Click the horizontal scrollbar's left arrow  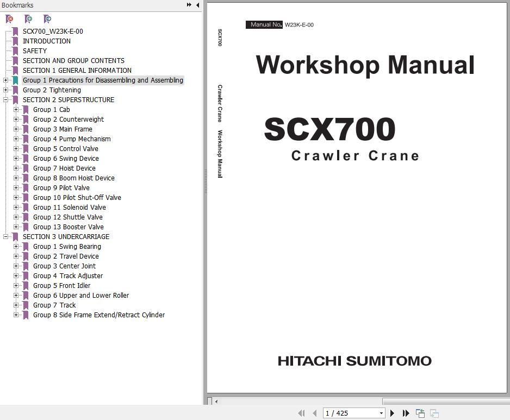(x=216, y=402)
